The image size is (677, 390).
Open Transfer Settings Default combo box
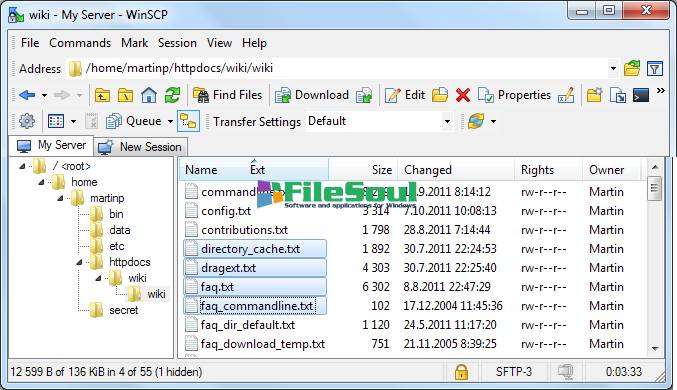pyautogui.click(x=380, y=121)
